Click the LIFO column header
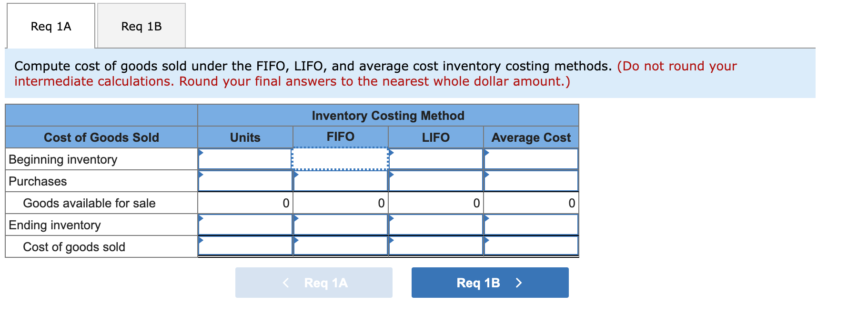This screenshot has height=313, width=868. 435,137
